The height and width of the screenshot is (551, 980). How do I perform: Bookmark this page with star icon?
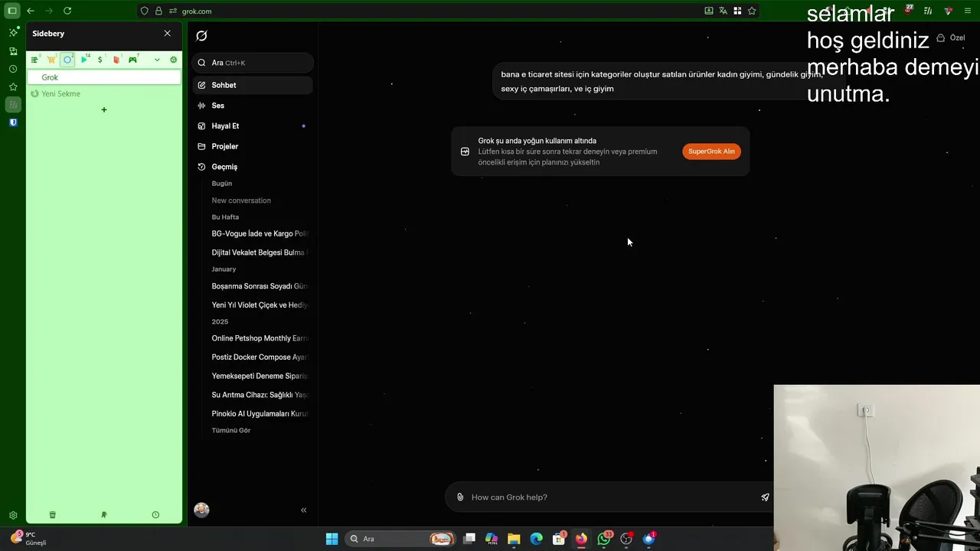[752, 11]
